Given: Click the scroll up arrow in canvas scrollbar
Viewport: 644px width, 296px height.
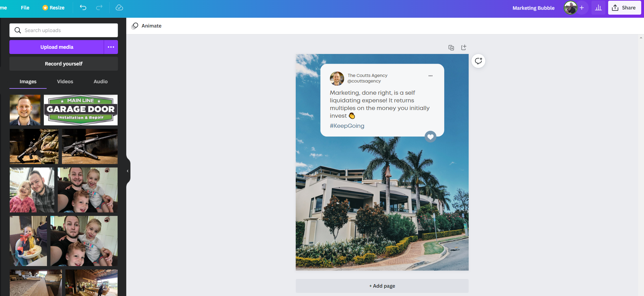Looking at the screenshot, I should click(x=641, y=38).
